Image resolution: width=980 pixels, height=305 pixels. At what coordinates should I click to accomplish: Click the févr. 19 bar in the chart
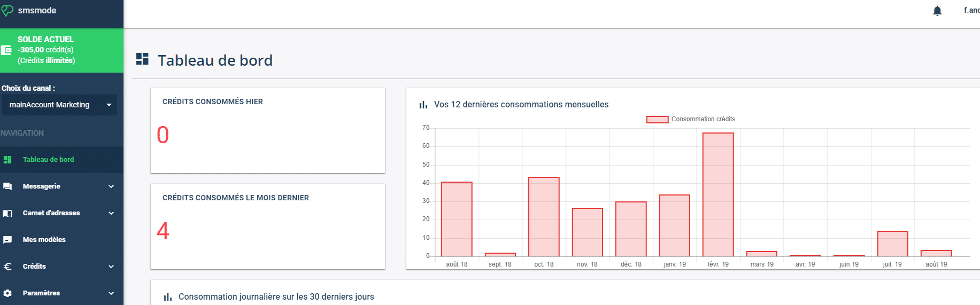pyautogui.click(x=718, y=194)
